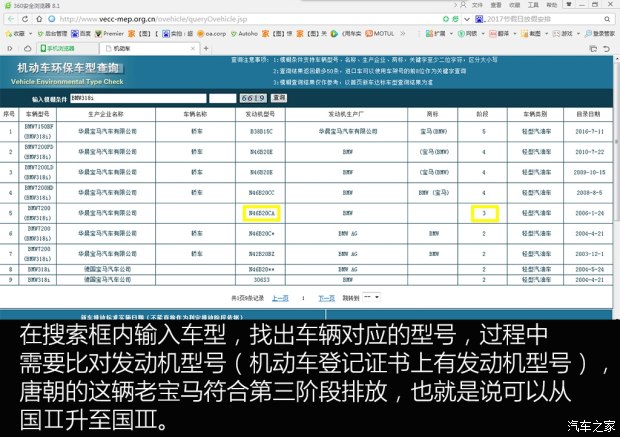
Task: Open the 翻译 translate icon
Action: click(x=499, y=34)
